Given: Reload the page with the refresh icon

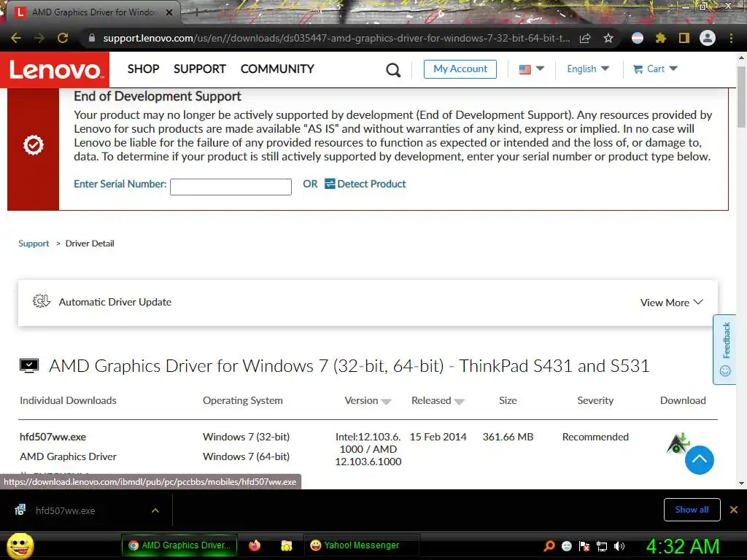Looking at the screenshot, I should [x=63, y=38].
